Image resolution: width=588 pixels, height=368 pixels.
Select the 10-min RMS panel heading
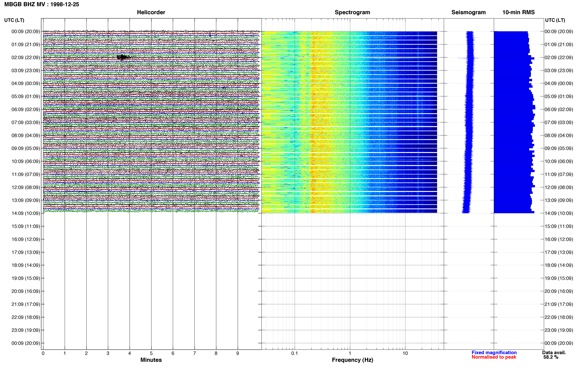pyautogui.click(x=518, y=12)
